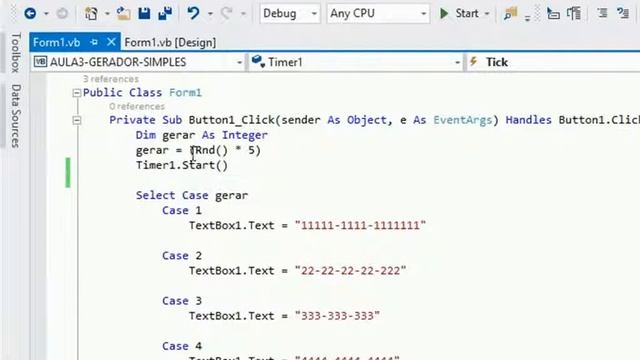Click the Save All icon

pyautogui.click(x=165, y=13)
